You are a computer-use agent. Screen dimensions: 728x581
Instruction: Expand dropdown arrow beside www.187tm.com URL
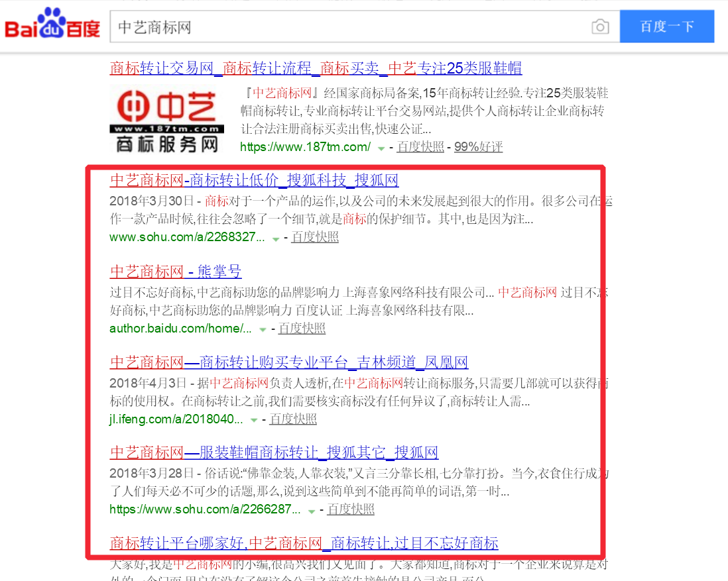[x=381, y=148]
